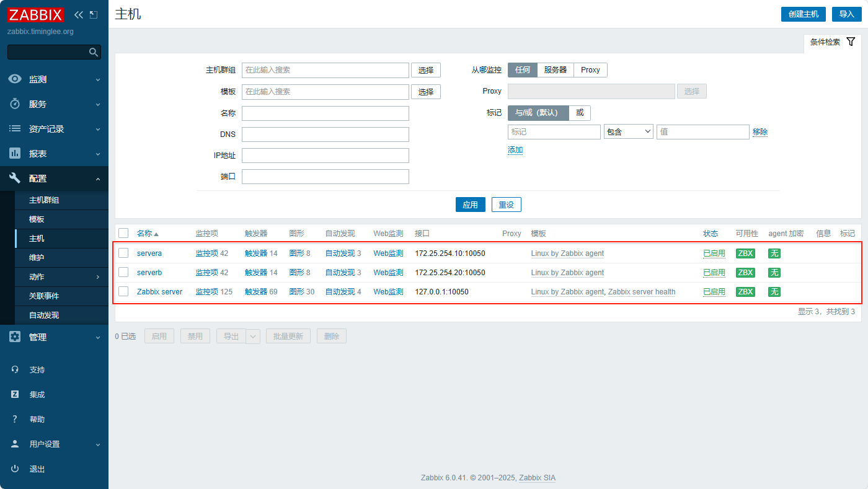Screen dimensions: 868x489
Task: Open 关联事件 in the sidebar
Action: click(61, 296)
